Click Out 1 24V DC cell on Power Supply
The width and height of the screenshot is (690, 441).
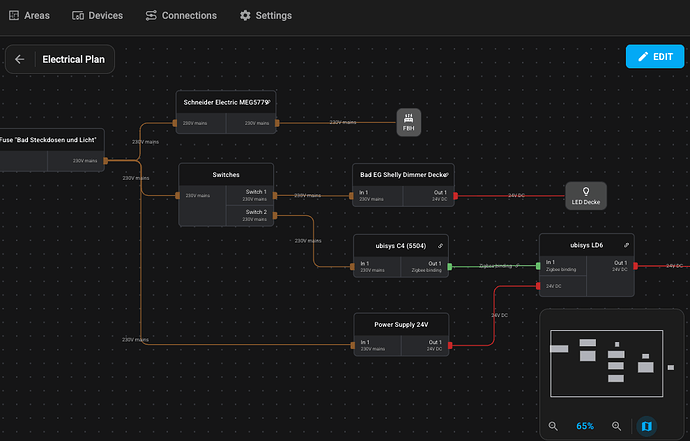[425, 345]
